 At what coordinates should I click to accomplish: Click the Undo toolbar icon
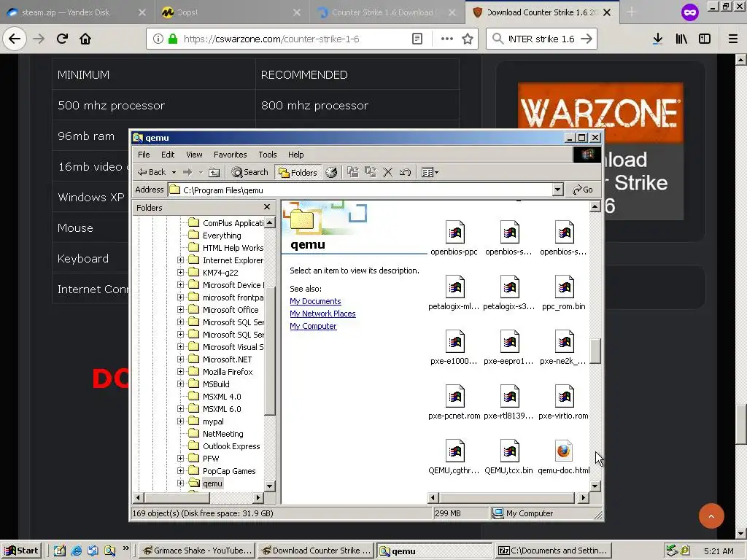406,172
